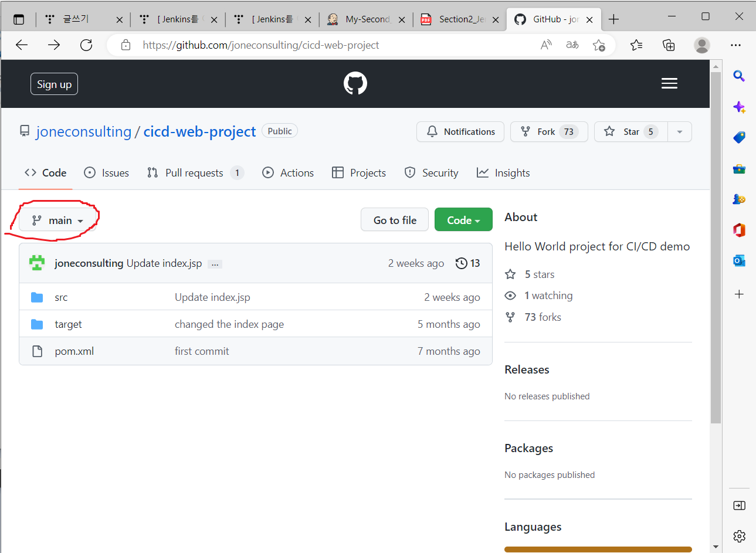Open the Star lists dropdown arrow
The image size is (756, 553).
pos(679,132)
